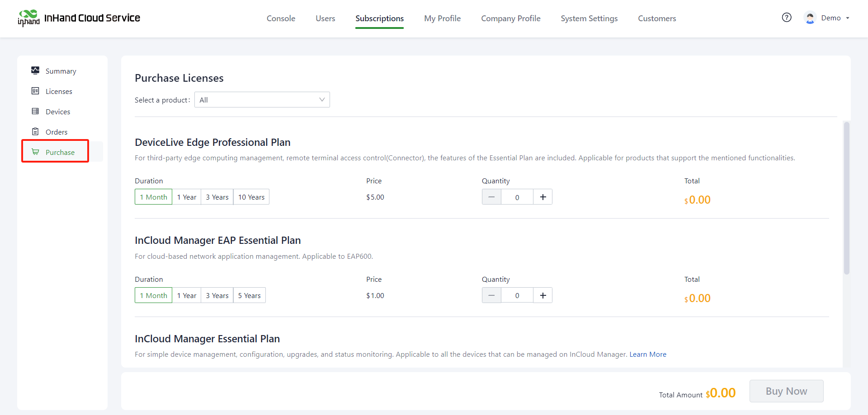
Task: Click the Summary sidebar icon
Action: (x=35, y=70)
